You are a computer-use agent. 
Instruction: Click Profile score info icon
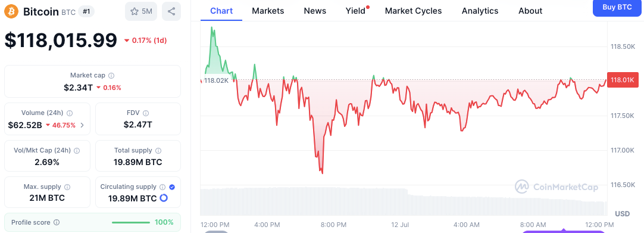57,222
